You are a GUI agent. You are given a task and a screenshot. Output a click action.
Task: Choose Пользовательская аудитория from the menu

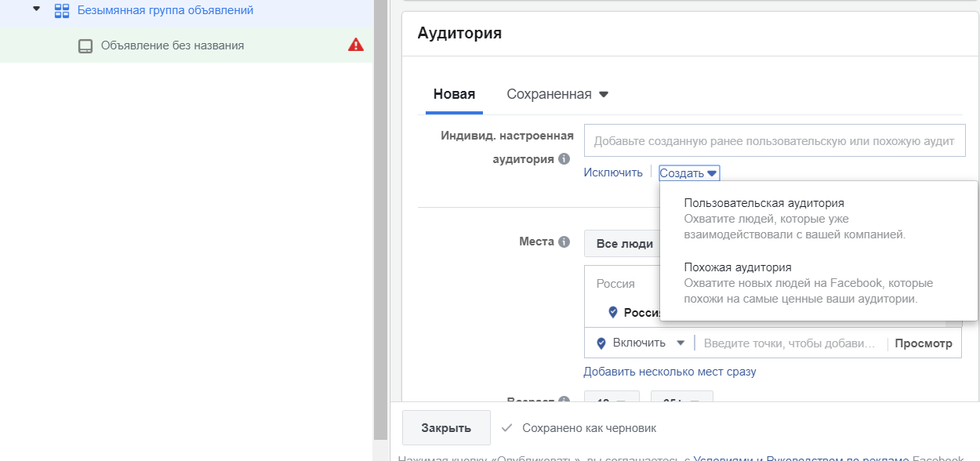pos(764,203)
